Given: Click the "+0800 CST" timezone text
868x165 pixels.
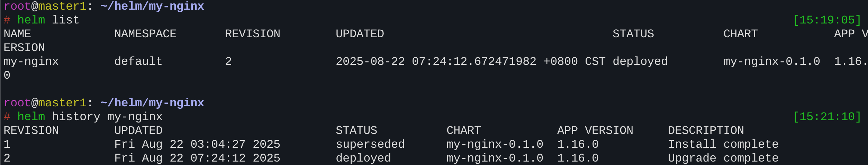Looking at the screenshot, I should (x=574, y=61).
